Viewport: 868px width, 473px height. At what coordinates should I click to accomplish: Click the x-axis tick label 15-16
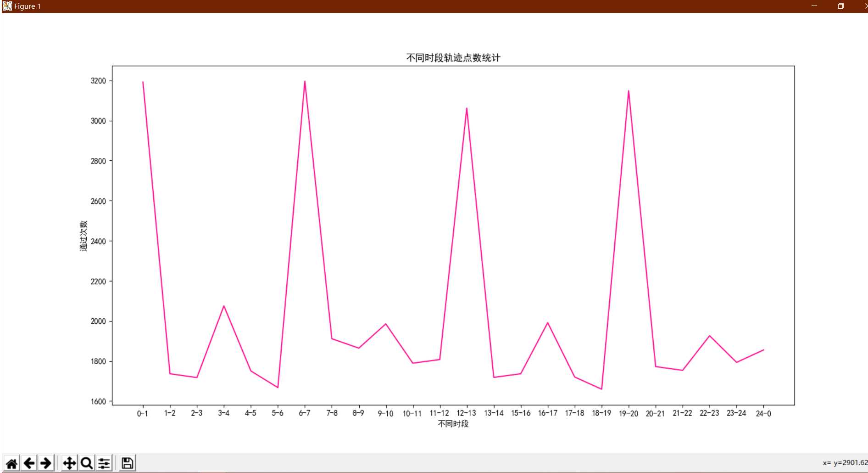(x=521, y=413)
